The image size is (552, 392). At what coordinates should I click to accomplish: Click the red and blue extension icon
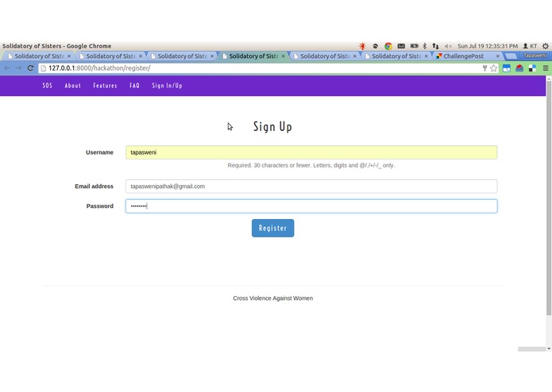tap(519, 68)
